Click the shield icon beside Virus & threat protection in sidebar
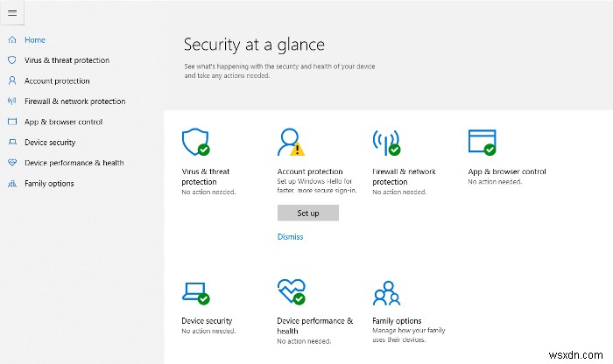Viewport: 613px width, 364px height. point(12,59)
